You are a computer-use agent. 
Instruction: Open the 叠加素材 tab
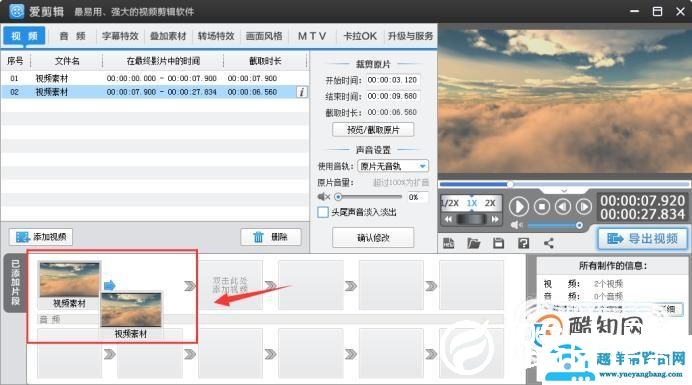pos(168,36)
